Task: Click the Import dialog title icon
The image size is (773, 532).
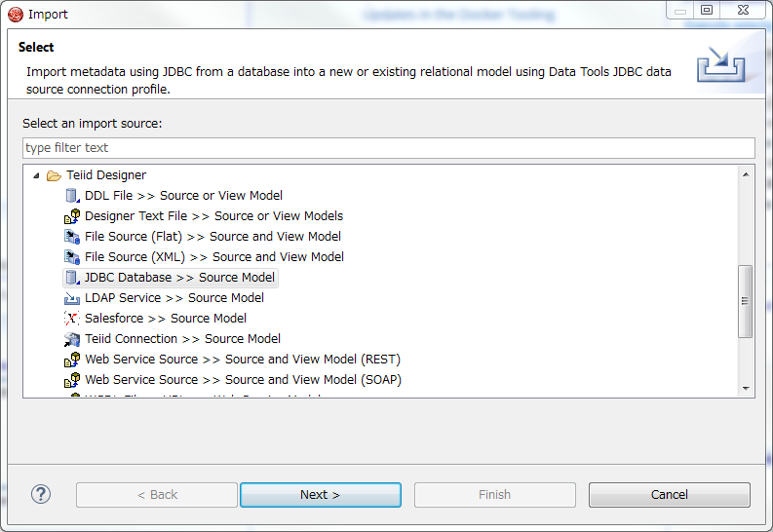Action: coord(16,15)
